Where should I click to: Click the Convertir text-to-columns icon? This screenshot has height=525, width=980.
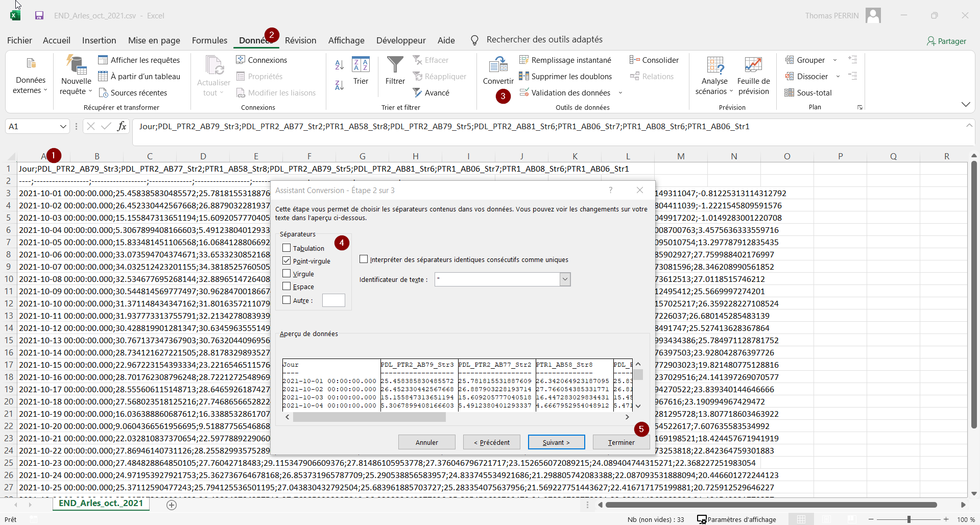pyautogui.click(x=498, y=65)
